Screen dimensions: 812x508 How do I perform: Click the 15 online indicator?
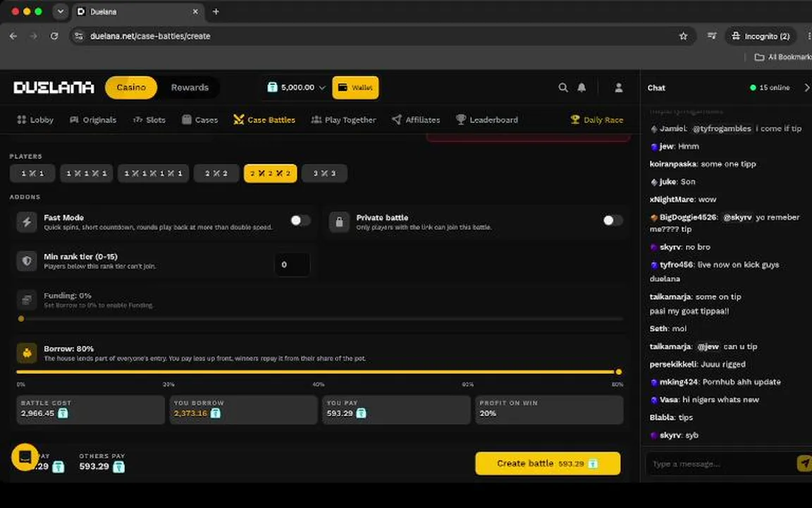(x=770, y=87)
